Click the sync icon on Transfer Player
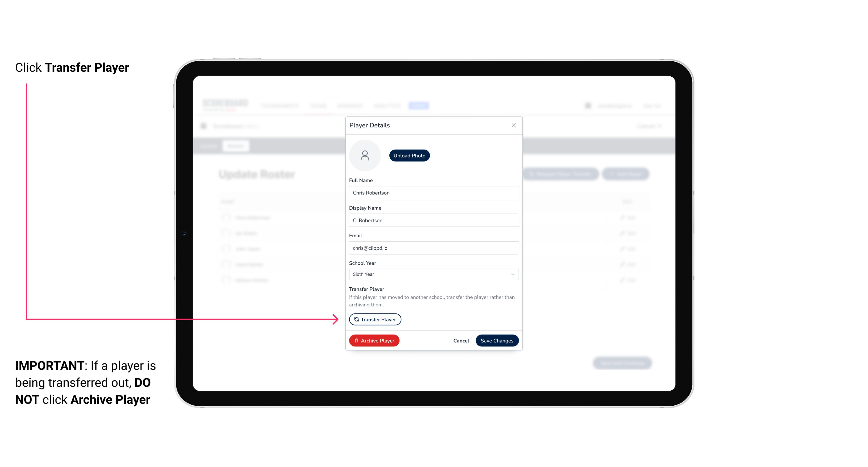Image resolution: width=868 pixels, height=467 pixels. [x=356, y=319]
